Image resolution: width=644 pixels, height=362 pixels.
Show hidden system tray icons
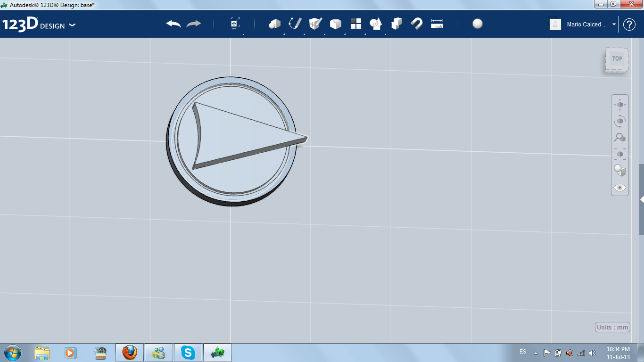(536, 353)
